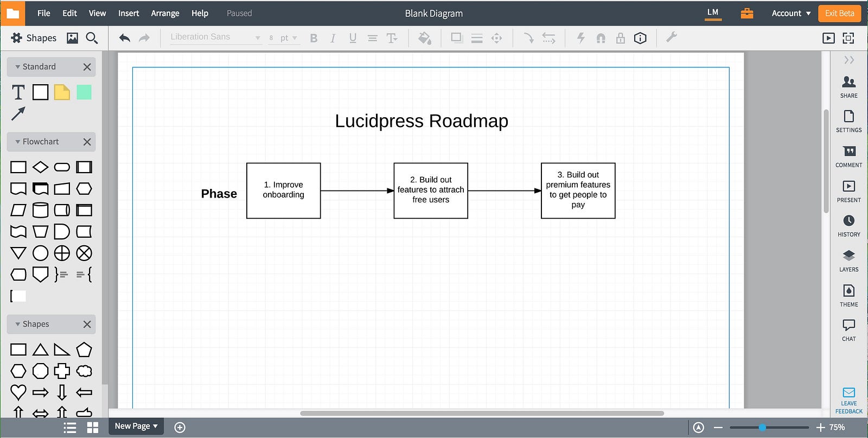This screenshot has width=868, height=438.
Task: Select the cloud shape
Action: coord(84,371)
